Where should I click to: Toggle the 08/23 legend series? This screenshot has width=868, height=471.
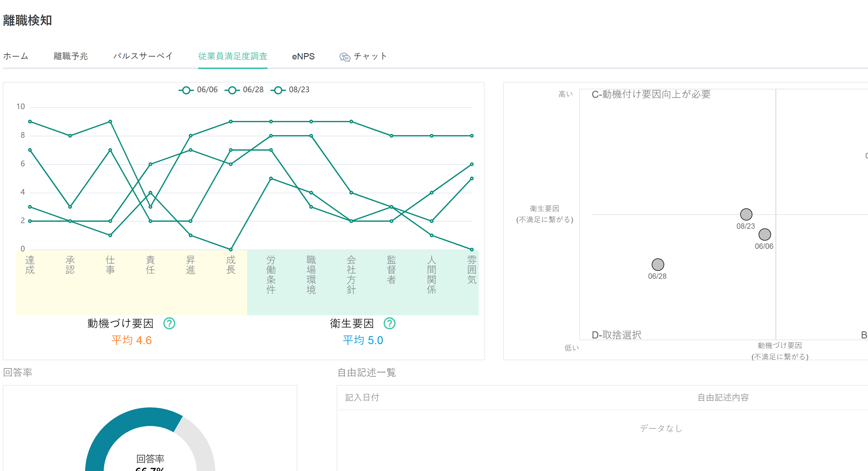click(290, 90)
